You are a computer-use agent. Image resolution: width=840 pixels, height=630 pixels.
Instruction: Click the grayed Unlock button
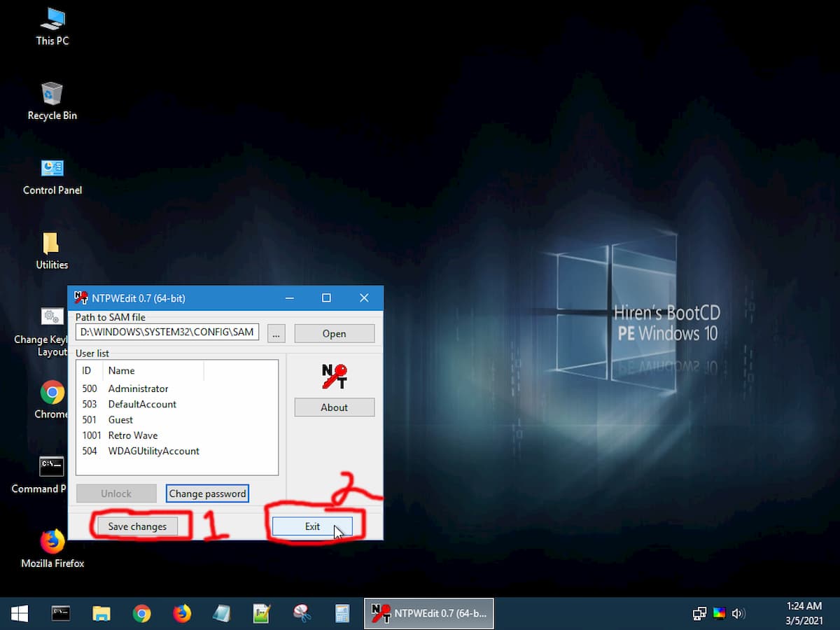pos(116,493)
